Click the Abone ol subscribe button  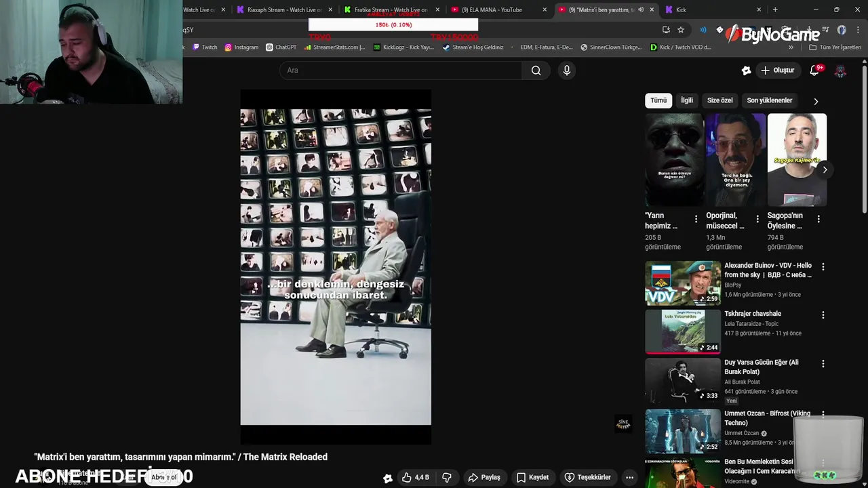click(x=163, y=477)
